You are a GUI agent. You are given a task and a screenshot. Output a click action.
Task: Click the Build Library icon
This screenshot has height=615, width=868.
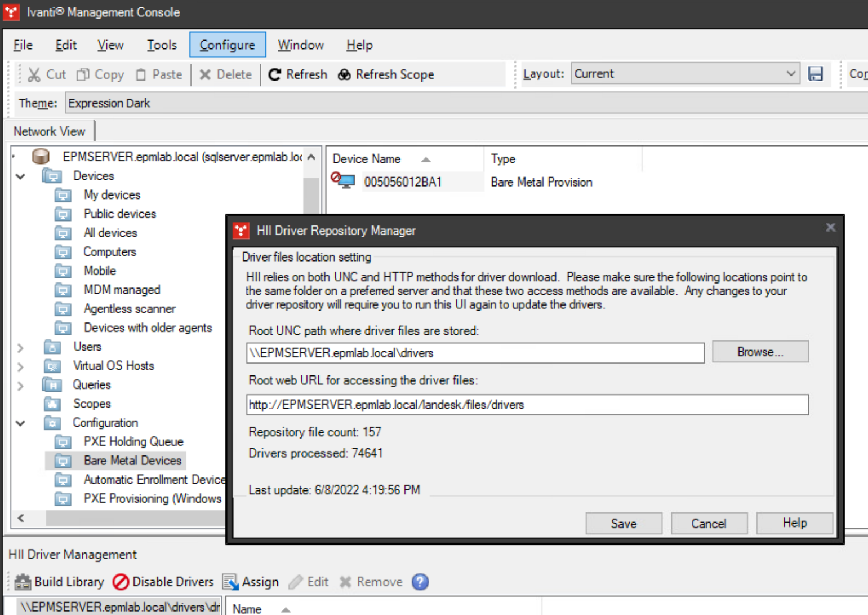(22, 581)
